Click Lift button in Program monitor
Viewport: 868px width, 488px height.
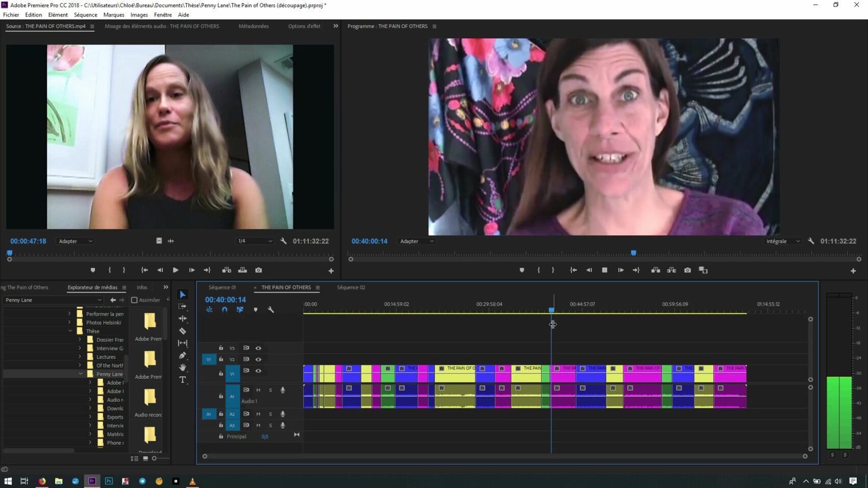(x=656, y=270)
